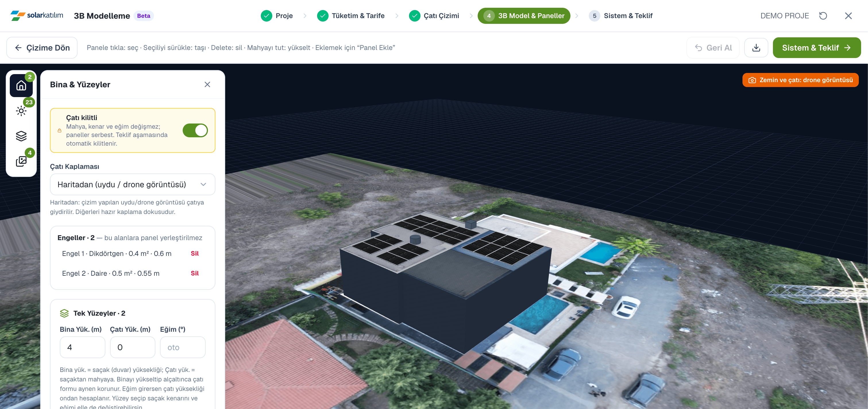Image resolution: width=868 pixels, height=409 pixels.
Task: Close the 3B Modelleme window
Action: [848, 16]
